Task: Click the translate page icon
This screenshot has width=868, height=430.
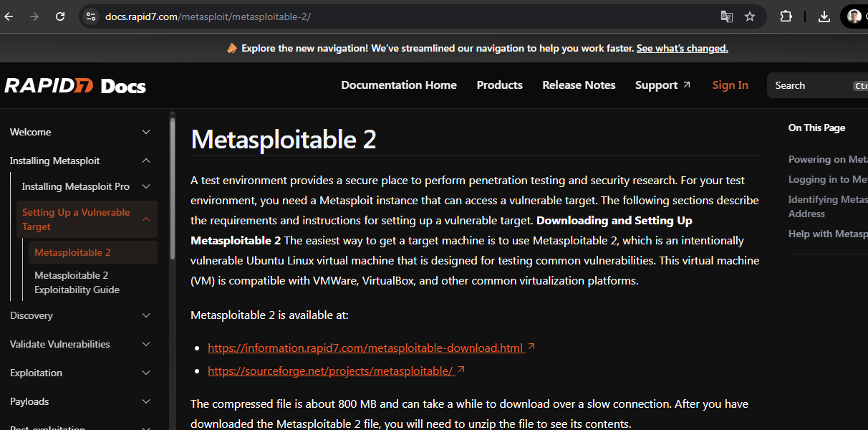Action: click(726, 16)
